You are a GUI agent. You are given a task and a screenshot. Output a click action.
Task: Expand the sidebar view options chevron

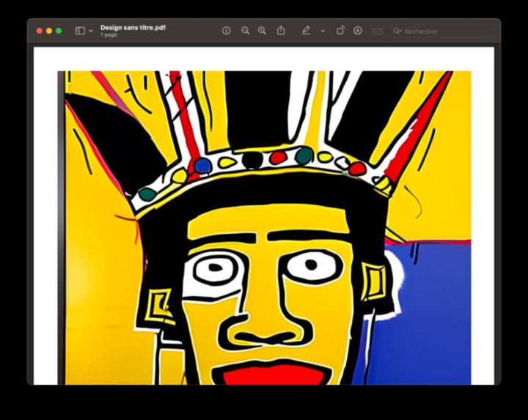pyautogui.click(x=91, y=31)
